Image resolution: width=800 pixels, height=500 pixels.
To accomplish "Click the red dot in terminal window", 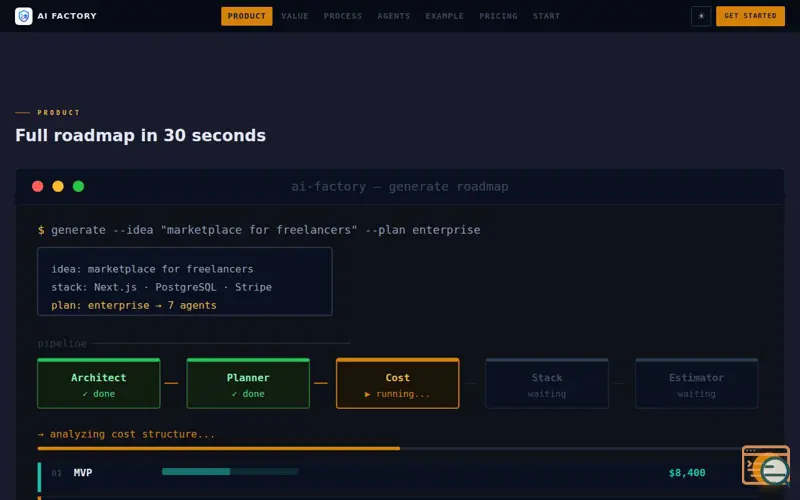I will (x=37, y=186).
